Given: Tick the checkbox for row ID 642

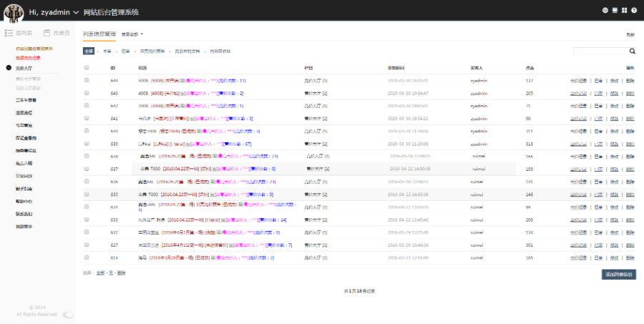Looking at the screenshot, I should 87,106.
